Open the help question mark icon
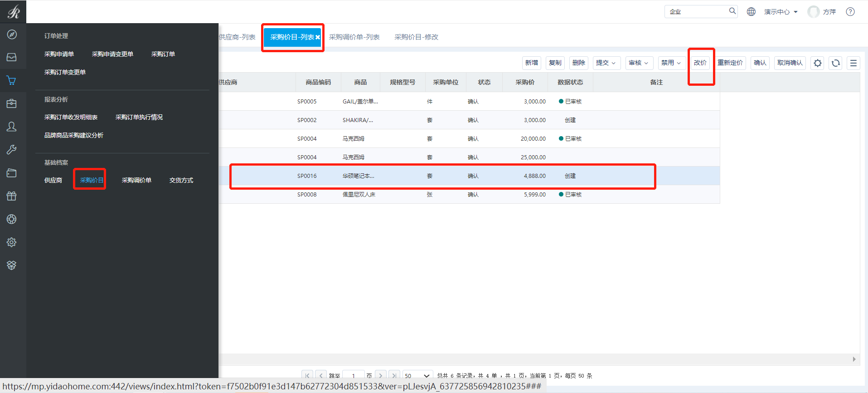 (850, 12)
